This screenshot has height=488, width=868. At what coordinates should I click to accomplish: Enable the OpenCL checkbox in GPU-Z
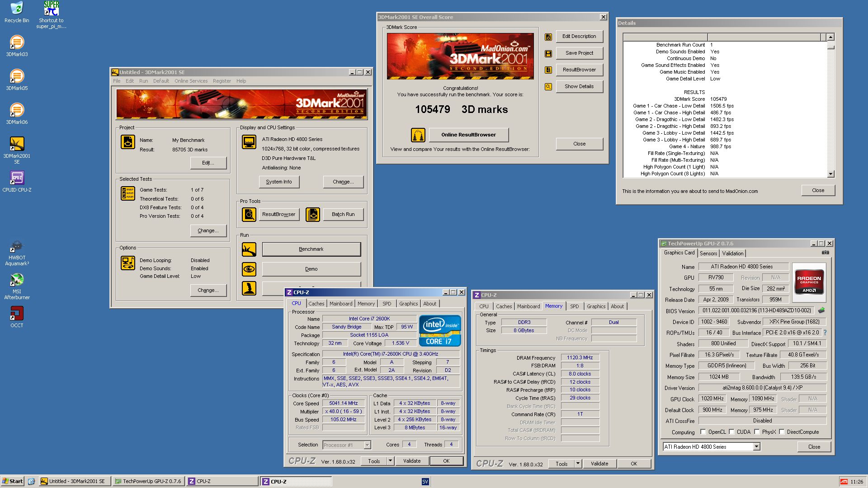(x=703, y=432)
